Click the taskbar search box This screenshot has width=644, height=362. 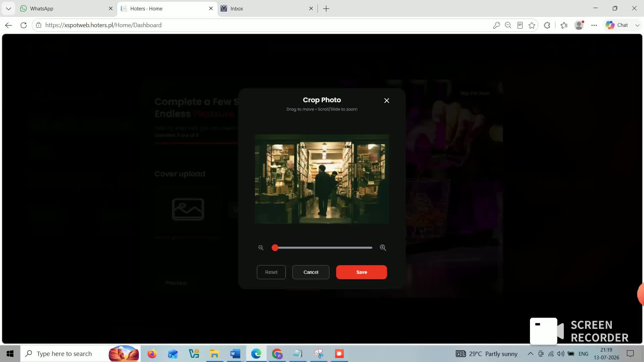[x=80, y=354]
